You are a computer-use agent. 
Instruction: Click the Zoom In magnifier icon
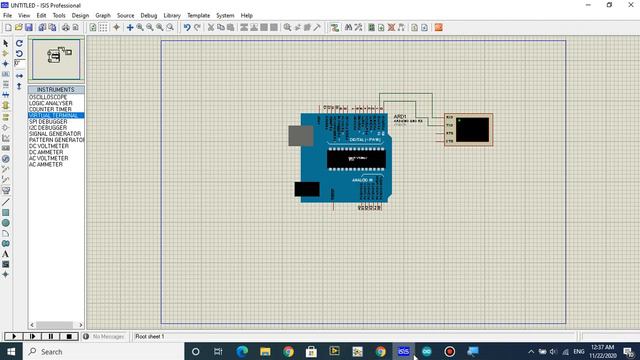140,27
